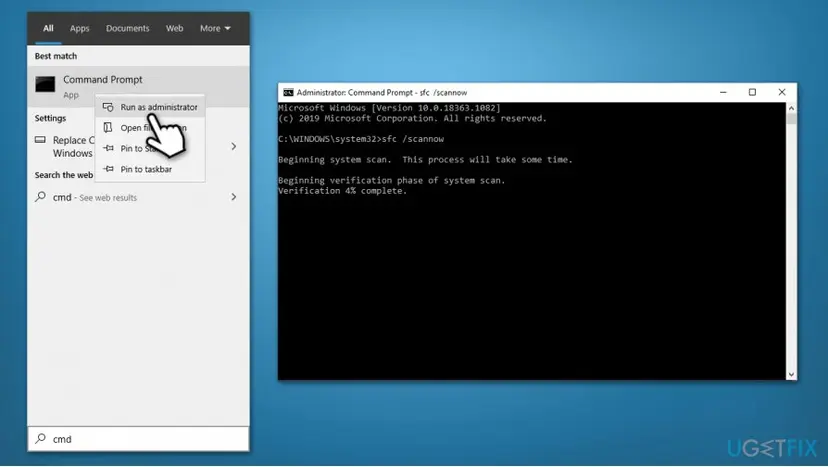The image size is (828, 467).
Task: Click the 'Microsoft Windows [Version 10.0.18363.1082]' line
Action: tap(389, 108)
